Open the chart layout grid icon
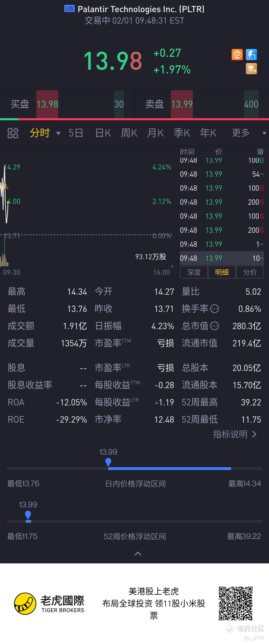The height and width of the screenshot is (644, 269). [x=13, y=133]
